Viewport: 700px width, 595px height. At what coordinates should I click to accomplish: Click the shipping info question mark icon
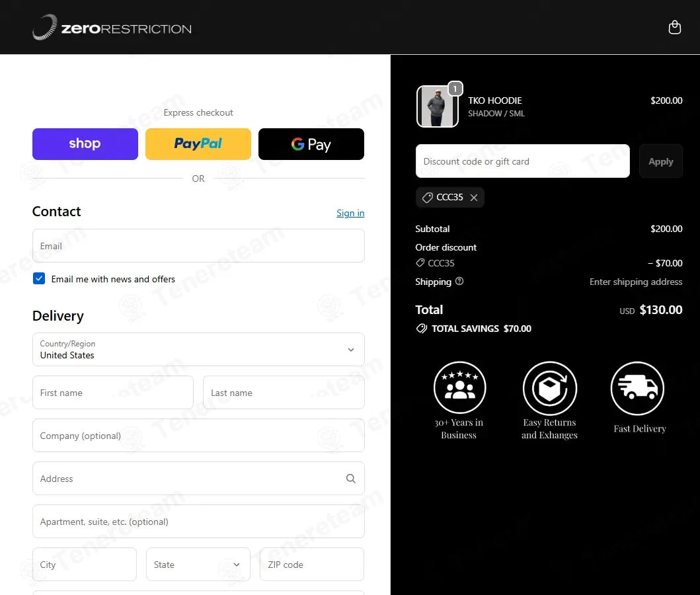point(459,281)
